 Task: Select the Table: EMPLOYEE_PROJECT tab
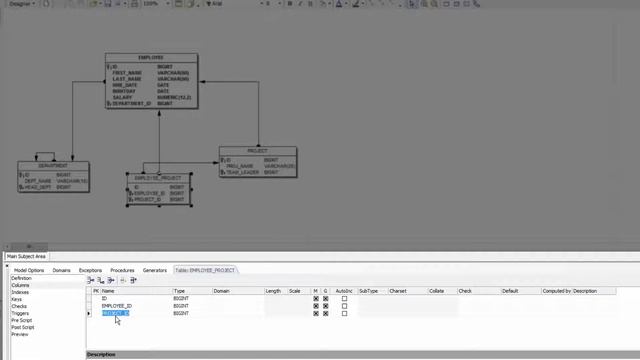[205, 270]
